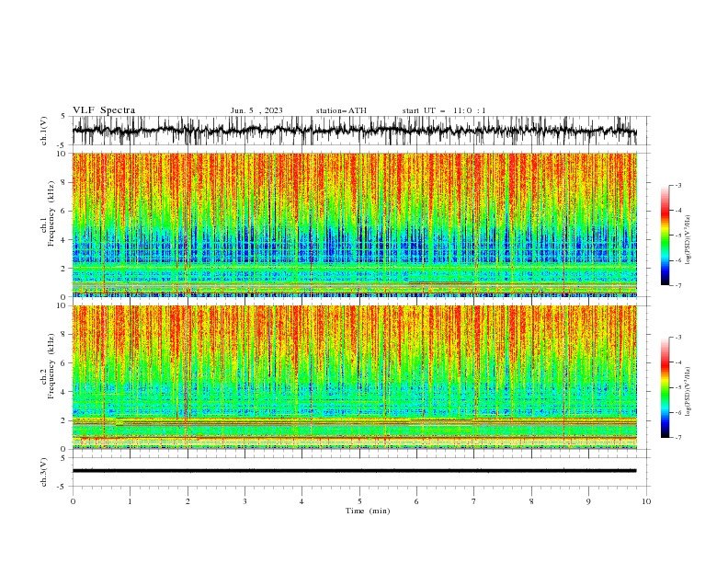Screen dimensions: 728x563
Task: Click the ch.2 lower color scale bar
Action: [665, 387]
